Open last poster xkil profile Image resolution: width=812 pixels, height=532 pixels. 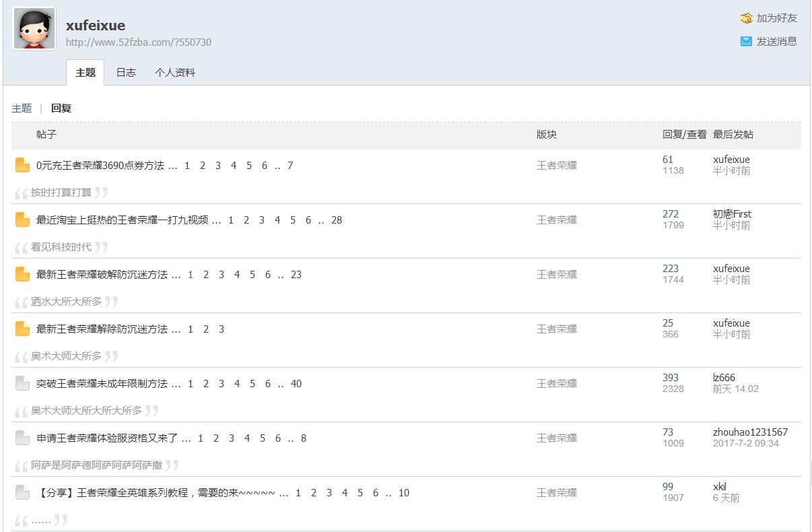tap(720, 487)
